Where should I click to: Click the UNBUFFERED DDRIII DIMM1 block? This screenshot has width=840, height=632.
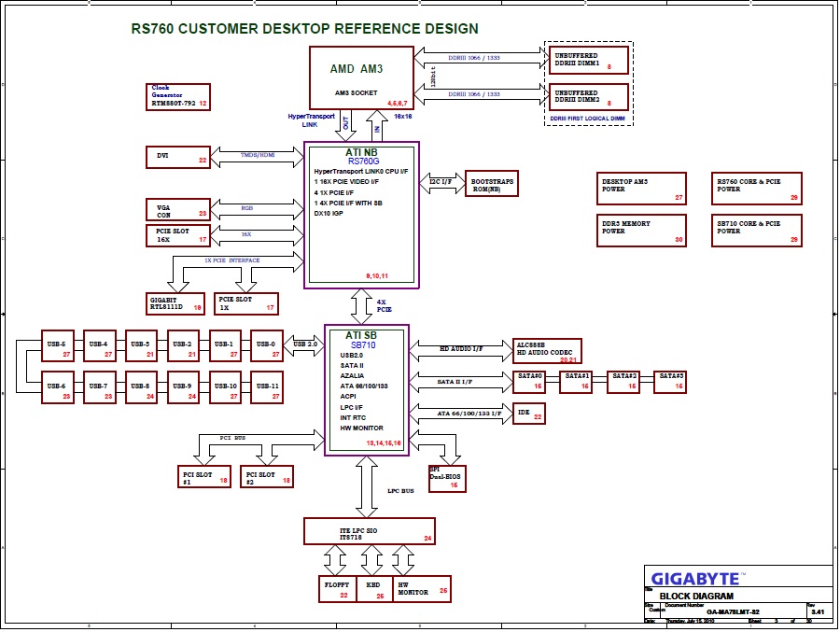point(588,61)
